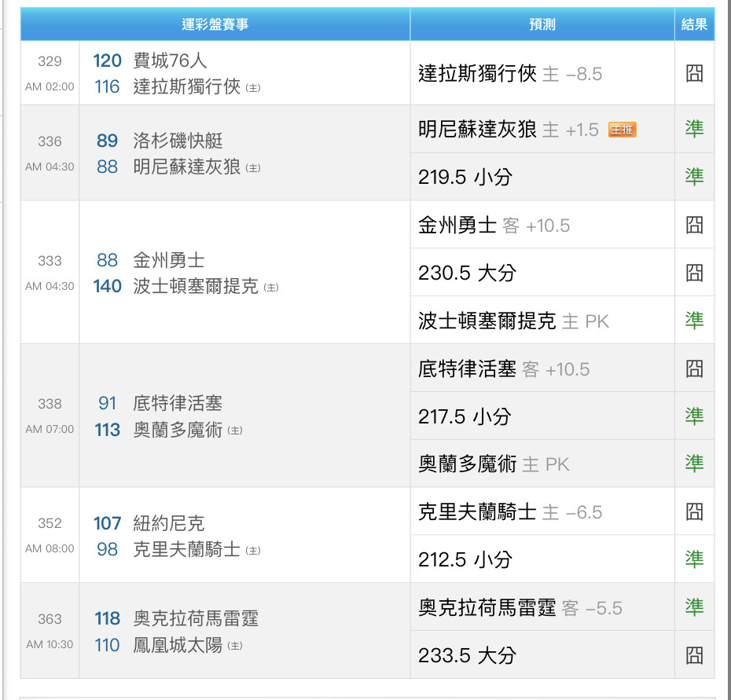This screenshot has width=731, height=700.
Task: Click match number 352
Action: [50, 523]
